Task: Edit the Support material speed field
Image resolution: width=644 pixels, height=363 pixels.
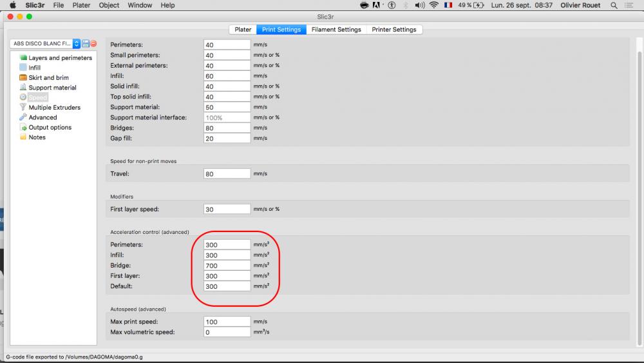Action: 227,107
